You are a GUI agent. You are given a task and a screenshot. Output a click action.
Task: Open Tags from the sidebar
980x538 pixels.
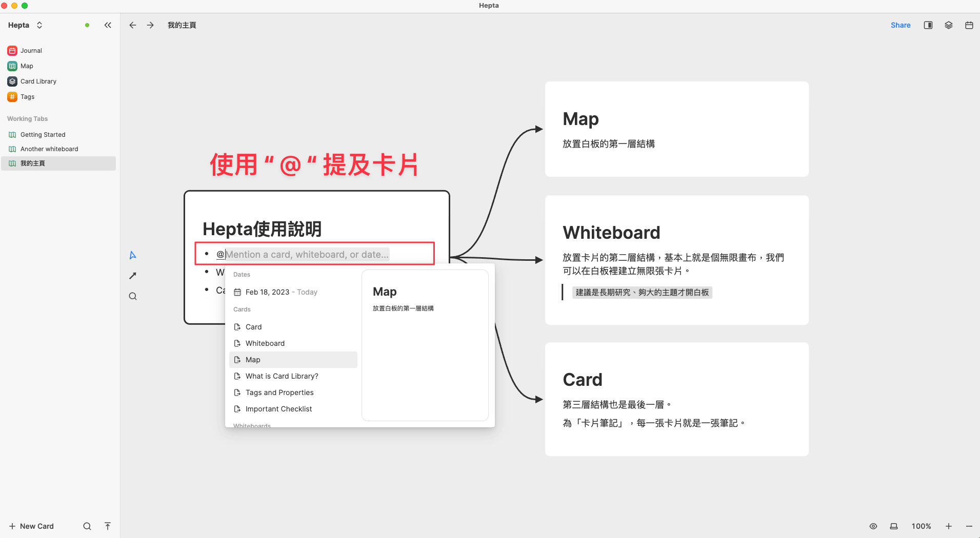coord(27,96)
